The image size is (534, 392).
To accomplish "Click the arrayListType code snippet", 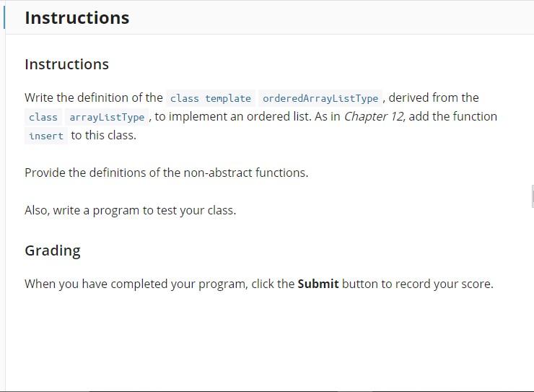I will pos(107,117).
